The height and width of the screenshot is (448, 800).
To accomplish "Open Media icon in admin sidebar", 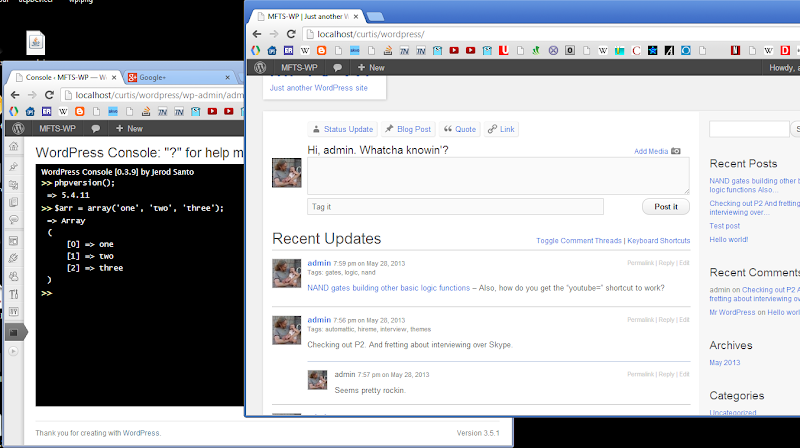I will click(13, 184).
